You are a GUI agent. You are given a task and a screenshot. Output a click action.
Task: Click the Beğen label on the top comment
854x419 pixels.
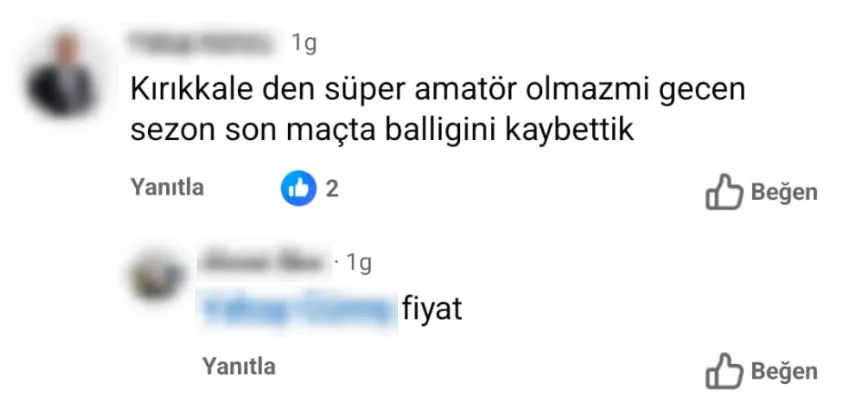tap(784, 192)
